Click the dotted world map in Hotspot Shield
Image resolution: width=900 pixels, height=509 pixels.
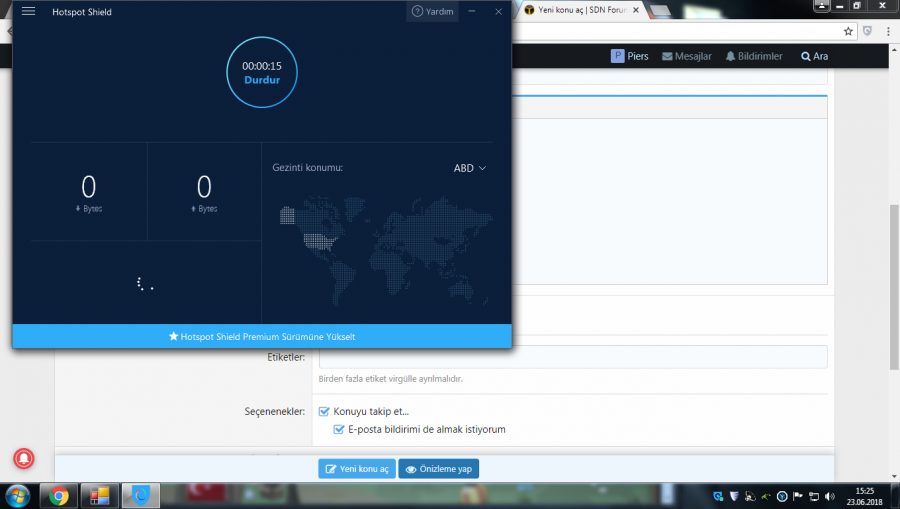[385, 250]
